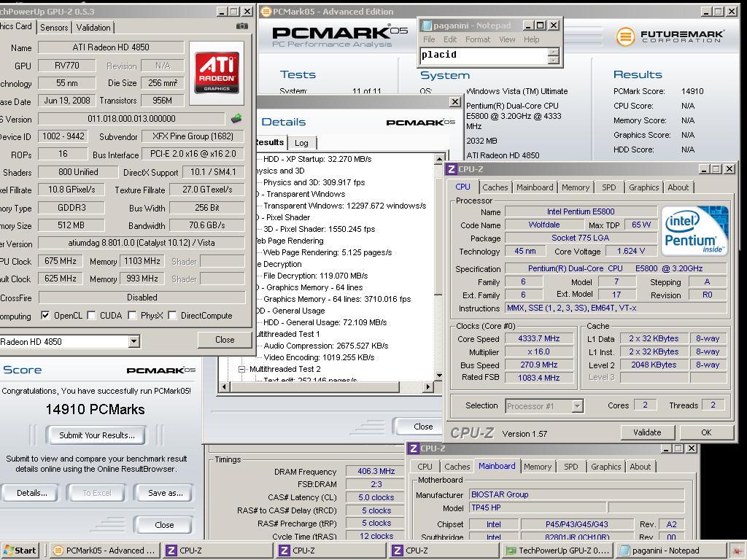Open the Memory tab in front CPU-Z
747x560 pixels.
tap(576, 187)
